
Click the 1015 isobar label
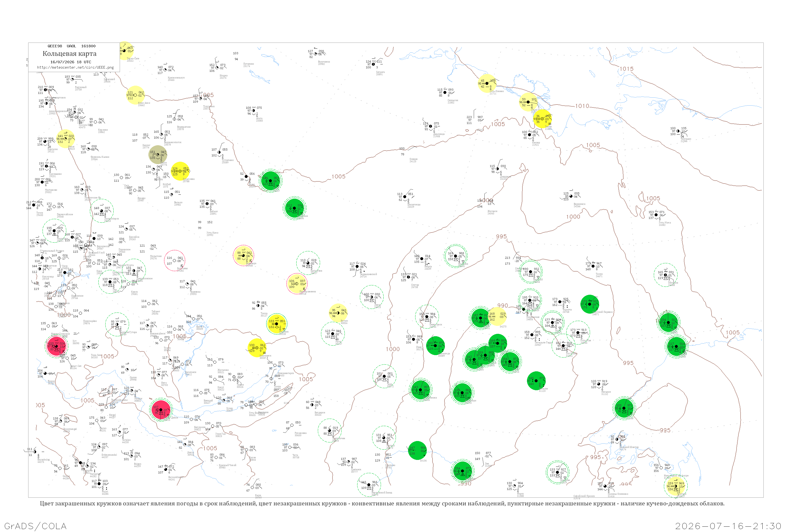[626, 69]
